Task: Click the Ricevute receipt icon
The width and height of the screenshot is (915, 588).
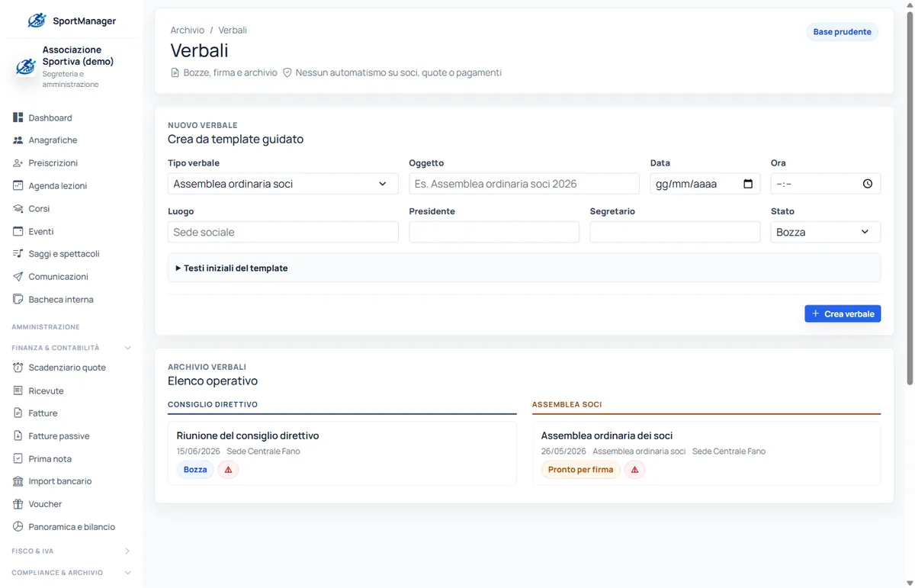Action: [x=18, y=390]
